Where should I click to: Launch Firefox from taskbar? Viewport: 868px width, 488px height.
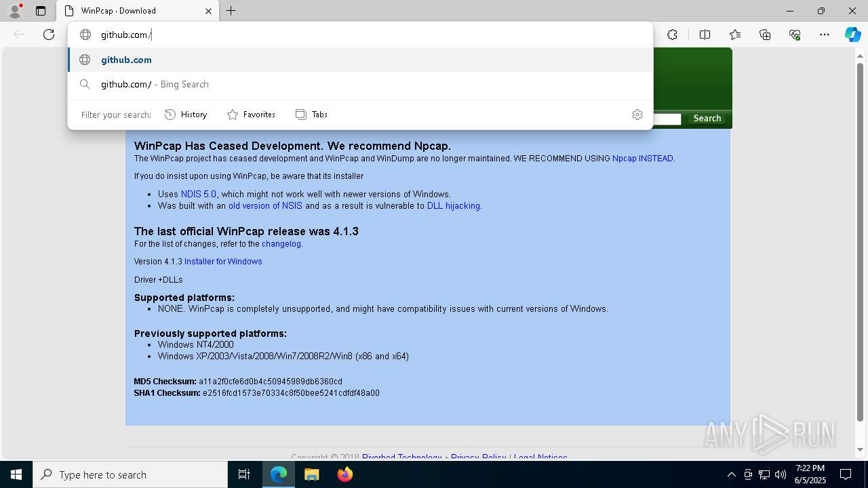(x=344, y=474)
